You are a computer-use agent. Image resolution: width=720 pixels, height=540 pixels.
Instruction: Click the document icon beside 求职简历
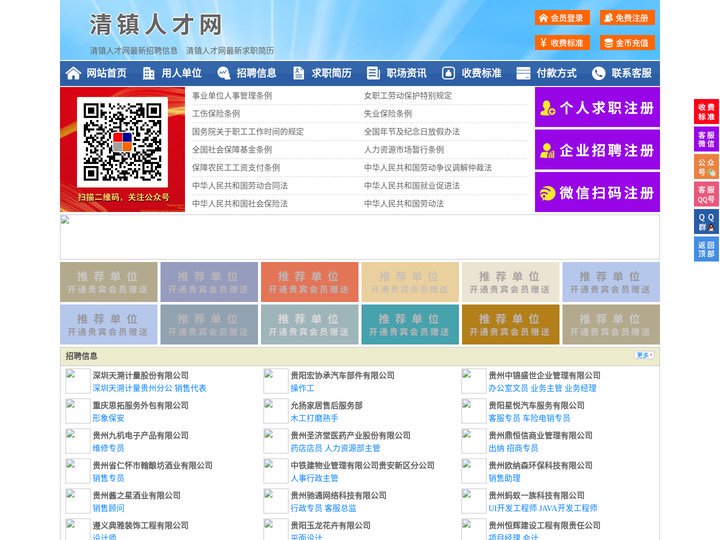[298, 73]
